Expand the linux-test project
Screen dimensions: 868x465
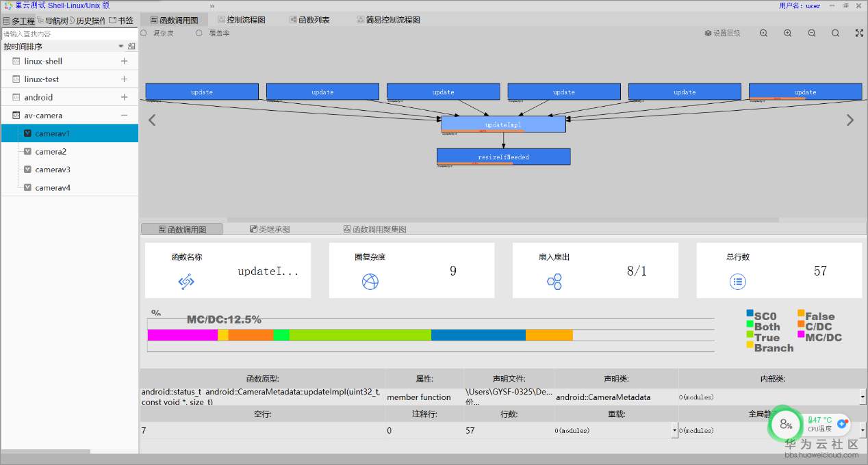pyautogui.click(x=124, y=79)
